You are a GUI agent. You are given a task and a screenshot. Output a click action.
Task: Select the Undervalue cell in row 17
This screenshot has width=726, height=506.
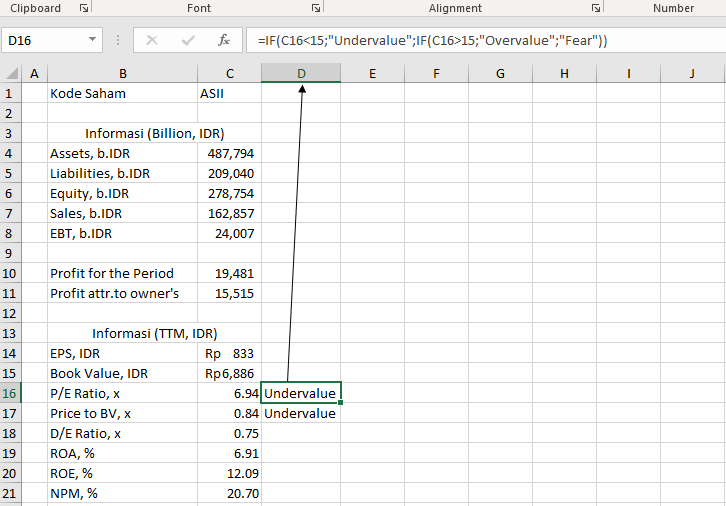pos(300,413)
